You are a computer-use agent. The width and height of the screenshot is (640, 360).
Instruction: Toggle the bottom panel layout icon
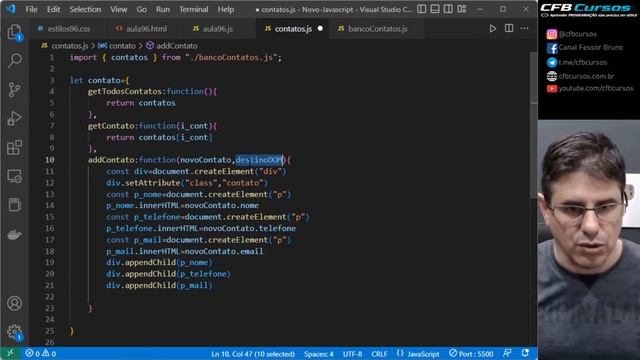pyautogui.click(x=435, y=9)
